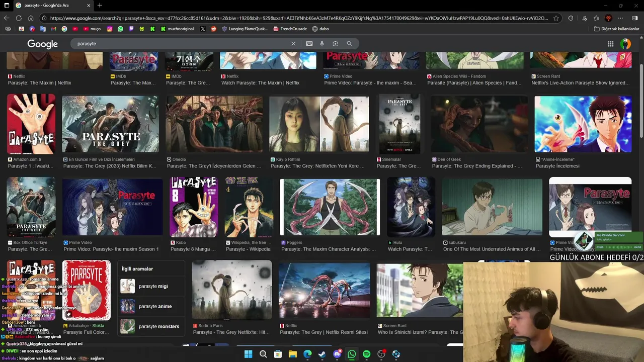Viewport: 644px width, 362px height.
Task: Reload the current page
Action: (19, 18)
